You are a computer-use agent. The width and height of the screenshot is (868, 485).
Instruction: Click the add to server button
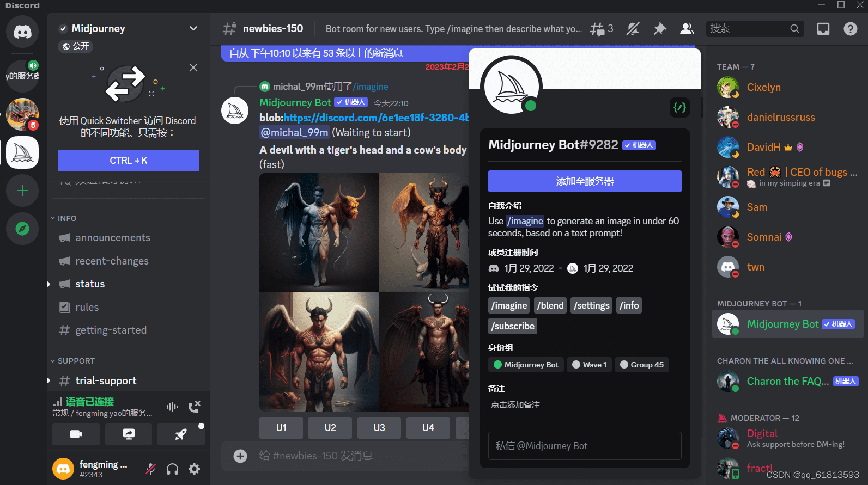click(585, 181)
